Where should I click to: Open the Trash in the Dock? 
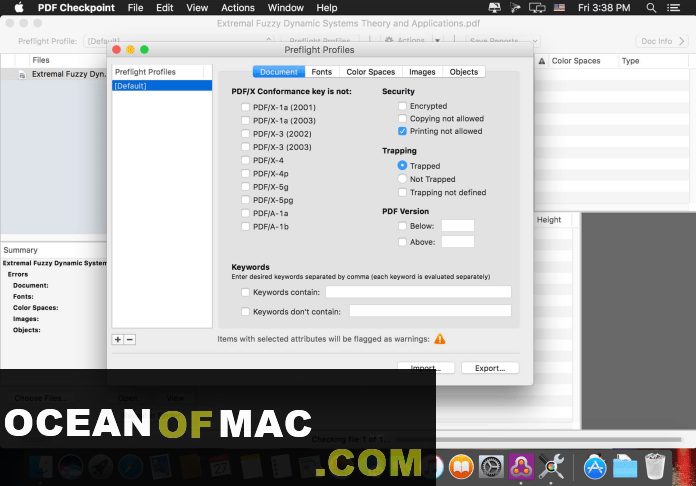pyautogui.click(x=655, y=466)
